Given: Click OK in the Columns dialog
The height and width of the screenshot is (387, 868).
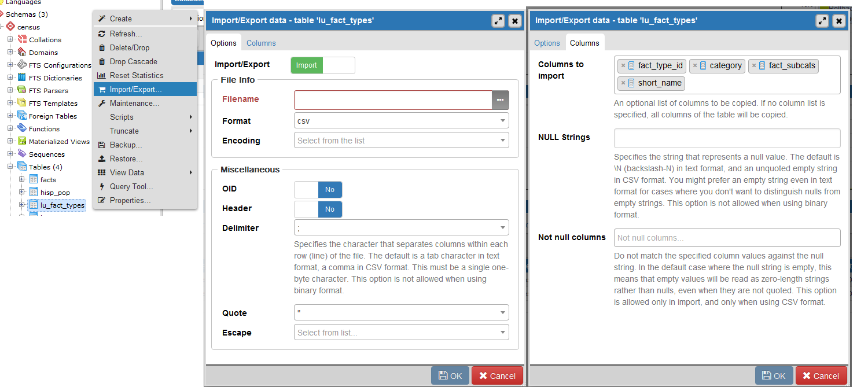Looking at the screenshot, I should (774, 376).
